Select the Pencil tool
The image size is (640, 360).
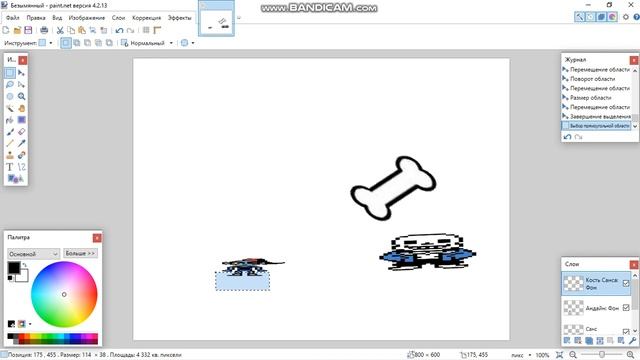click(x=10, y=143)
